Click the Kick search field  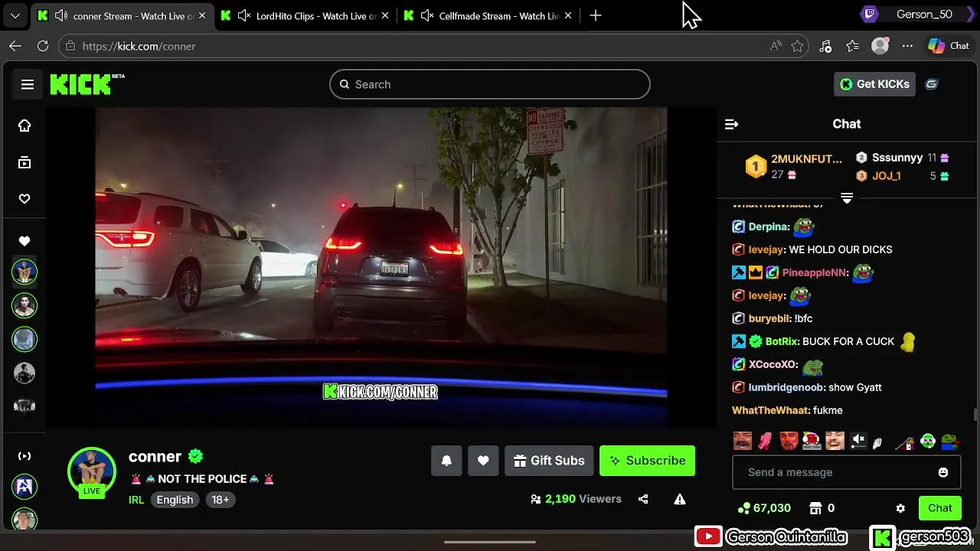coord(490,84)
